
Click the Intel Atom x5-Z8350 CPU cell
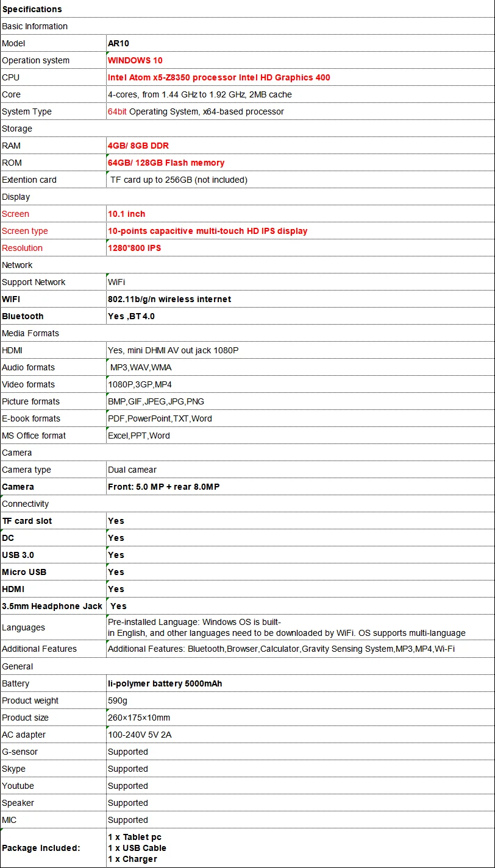tap(300, 77)
